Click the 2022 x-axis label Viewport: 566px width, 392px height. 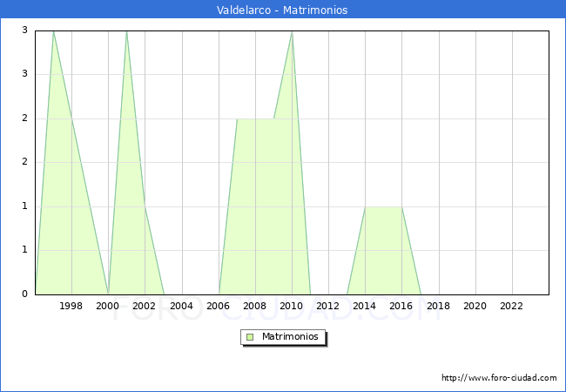point(511,306)
